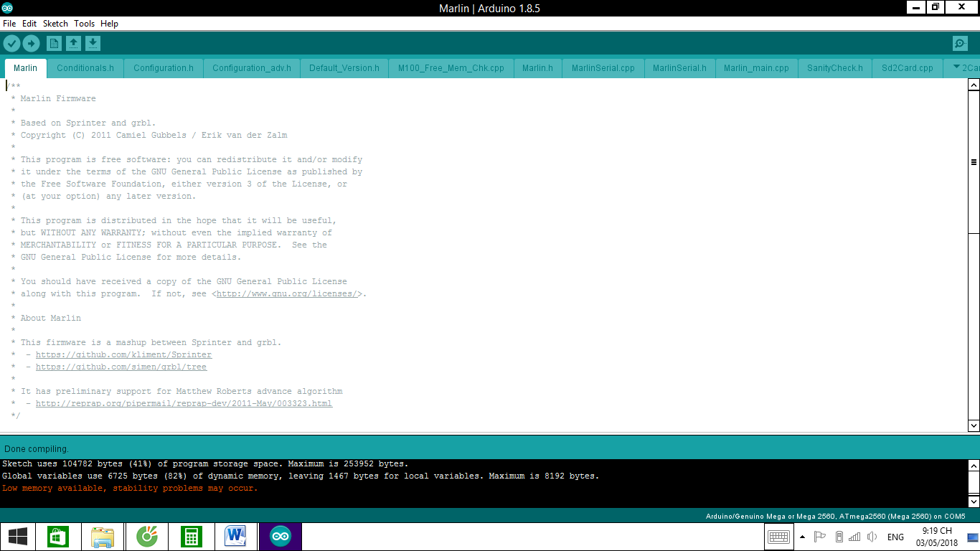Switch to the Marlin sketch tab
The width and height of the screenshot is (980, 551).
[26, 68]
